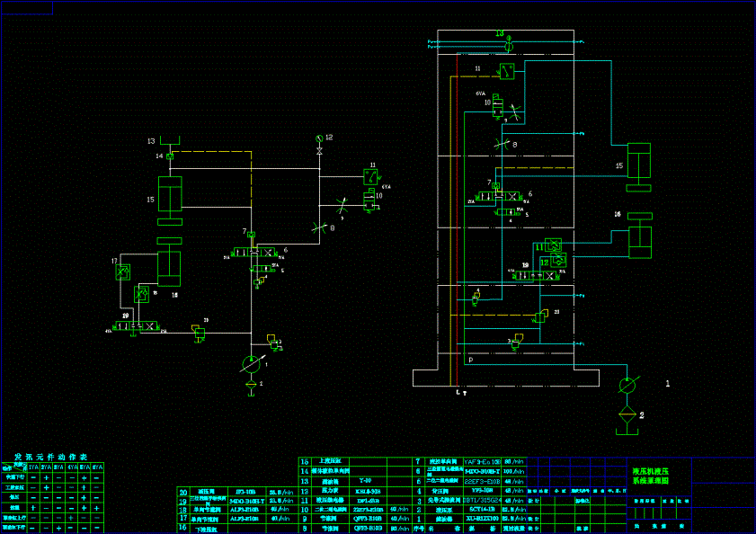Click the P port label in the valve block
Viewport: 756px width, 534px height.
pos(470,360)
